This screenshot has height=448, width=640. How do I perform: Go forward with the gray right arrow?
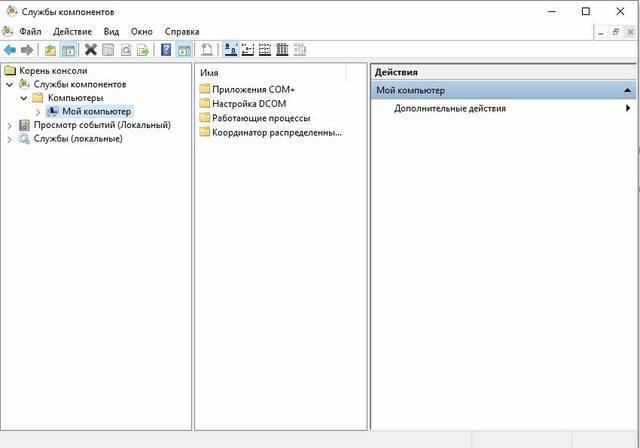pyautogui.click(x=27, y=50)
